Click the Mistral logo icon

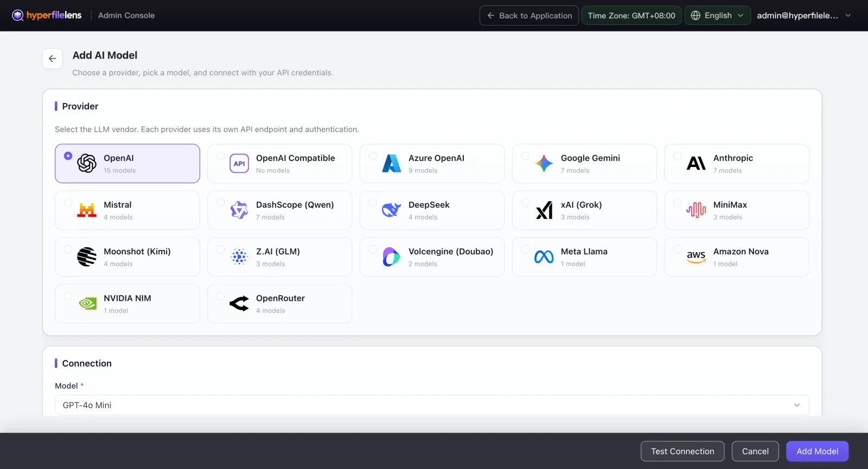pyautogui.click(x=87, y=210)
